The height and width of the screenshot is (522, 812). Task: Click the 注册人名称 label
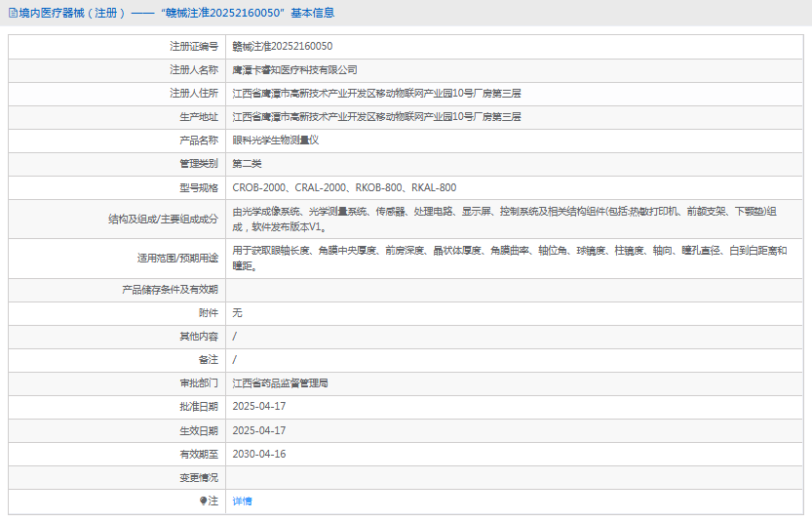(194, 70)
